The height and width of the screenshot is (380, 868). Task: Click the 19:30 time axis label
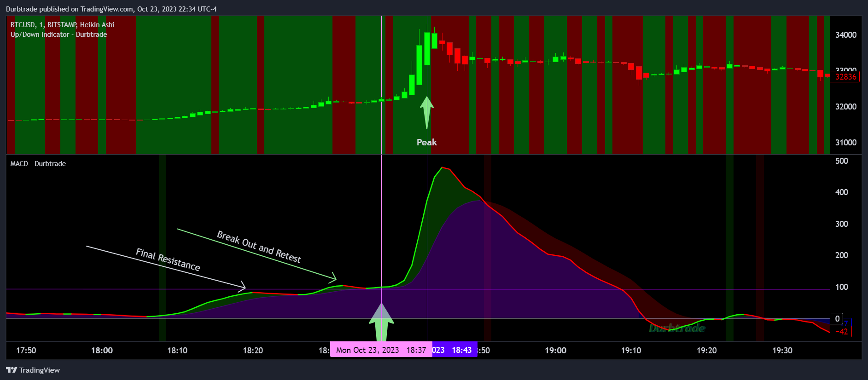click(782, 351)
